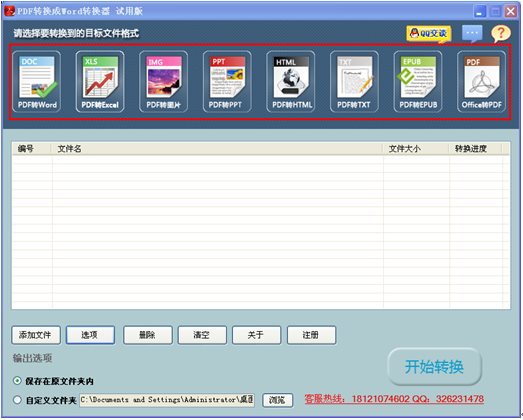
Task: Pick the PDF转HTML format icon
Action: 291,81
